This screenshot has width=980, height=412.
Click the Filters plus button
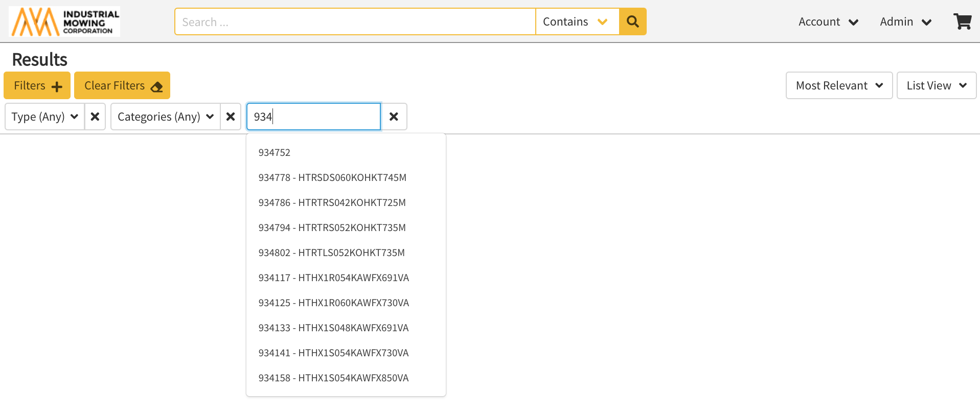37,85
